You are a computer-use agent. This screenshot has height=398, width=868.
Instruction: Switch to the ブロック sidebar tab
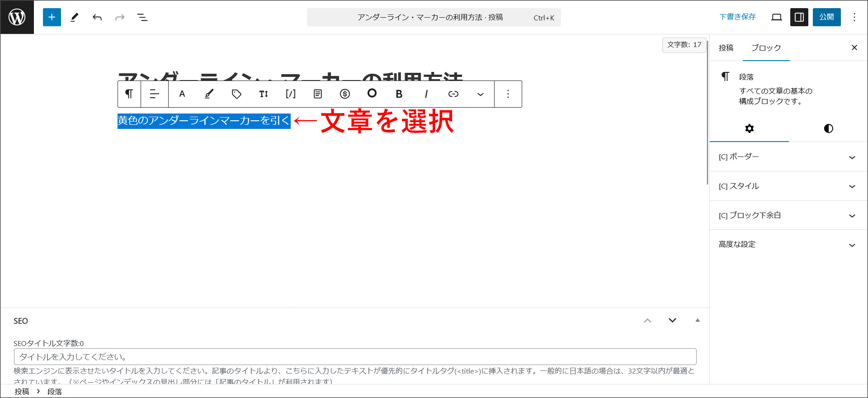766,48
